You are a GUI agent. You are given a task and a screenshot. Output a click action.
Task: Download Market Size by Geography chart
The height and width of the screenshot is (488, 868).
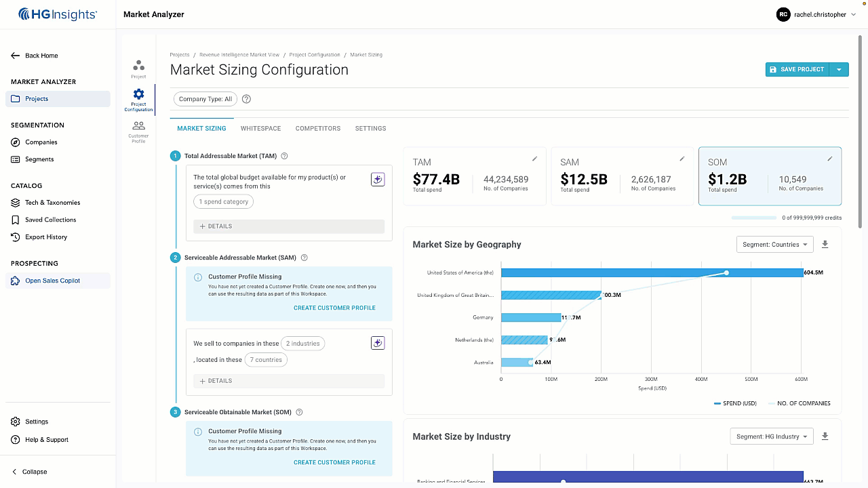coord(825,244)
